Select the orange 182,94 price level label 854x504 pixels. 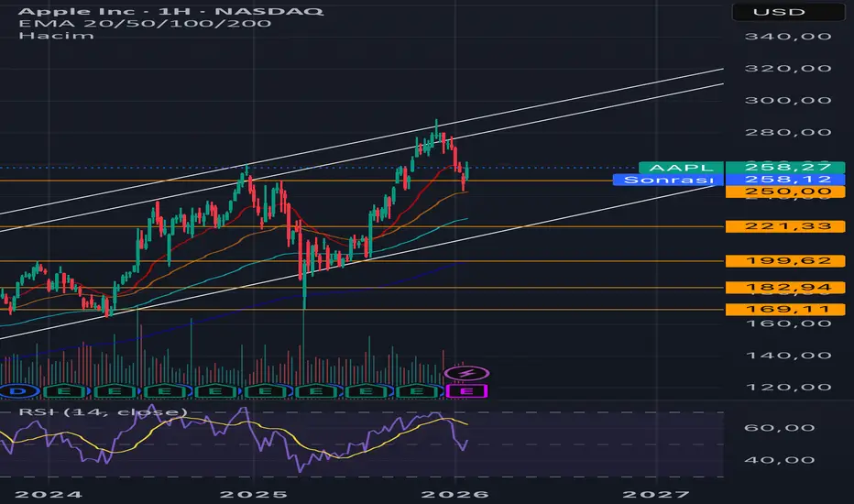(786, 287)
